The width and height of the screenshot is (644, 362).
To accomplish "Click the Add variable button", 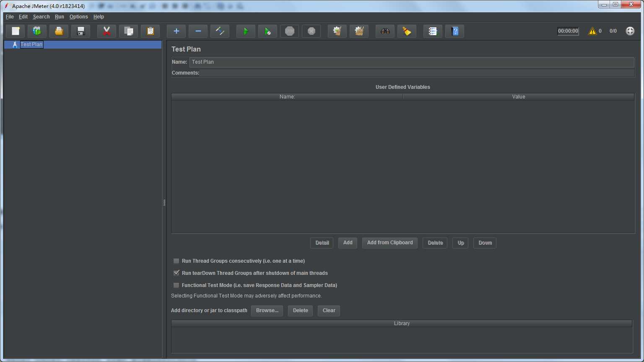I will point(348,243).
